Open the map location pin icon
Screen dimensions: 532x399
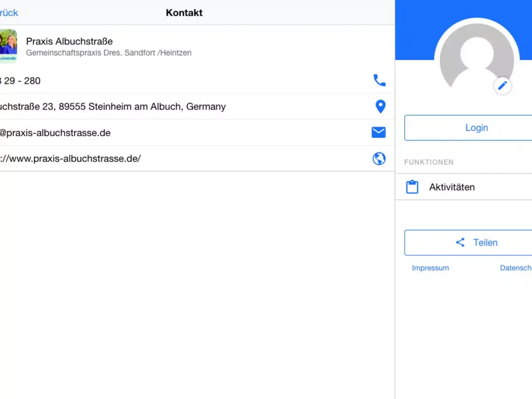coord(380,106)
